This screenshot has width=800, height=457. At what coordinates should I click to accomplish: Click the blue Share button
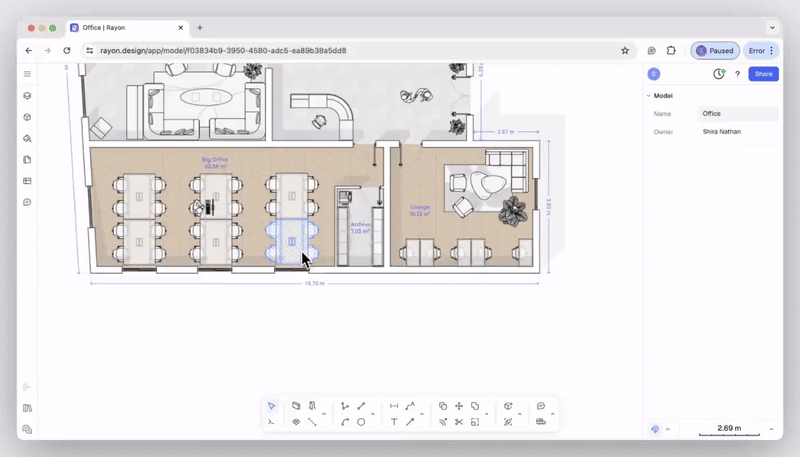(764, 74)
